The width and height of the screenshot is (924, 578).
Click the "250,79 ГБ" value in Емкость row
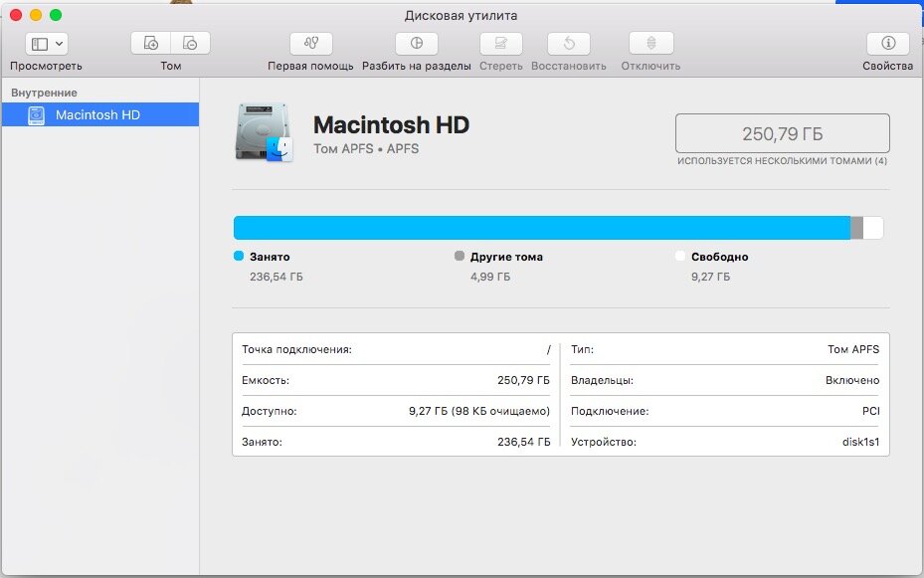(x=523, y=380)
